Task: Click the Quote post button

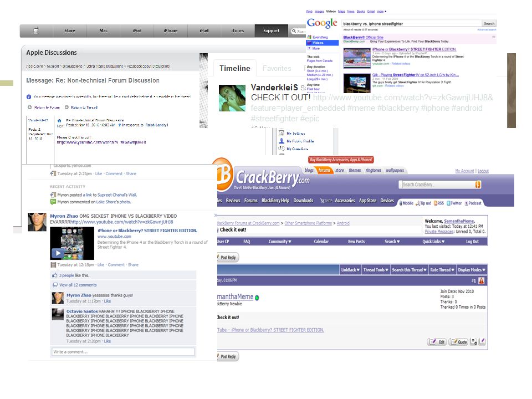Action: (458, 342)
